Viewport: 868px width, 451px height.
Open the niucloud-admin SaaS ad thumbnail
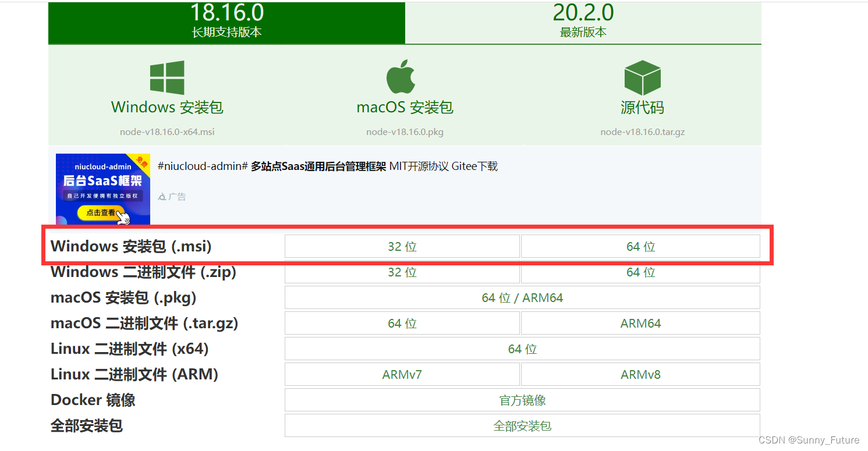(103, 189)
